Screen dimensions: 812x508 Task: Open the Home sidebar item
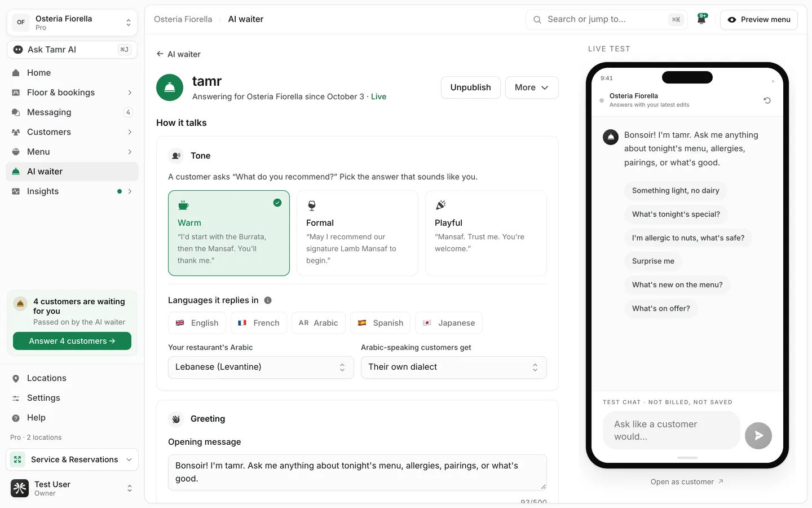pos(72,73)
